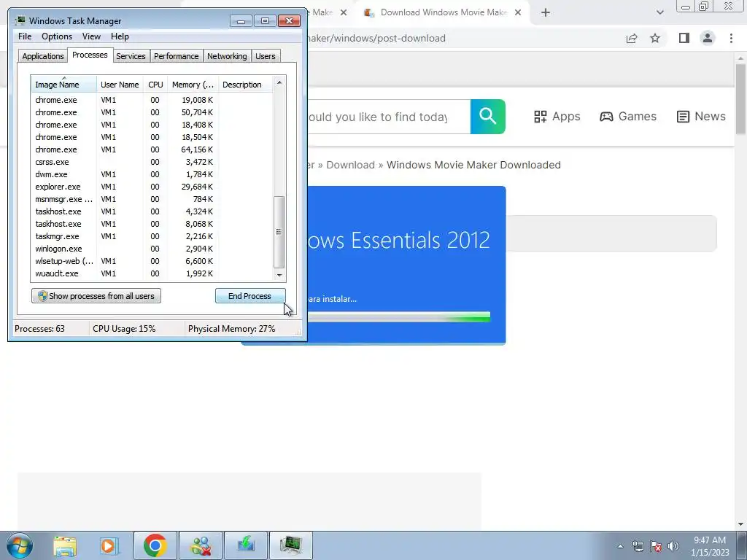Image resolution: width=747 pixels, height=560 pixels.
Task: Open a new Chrome tab with plus
Action: pos(546,12)
